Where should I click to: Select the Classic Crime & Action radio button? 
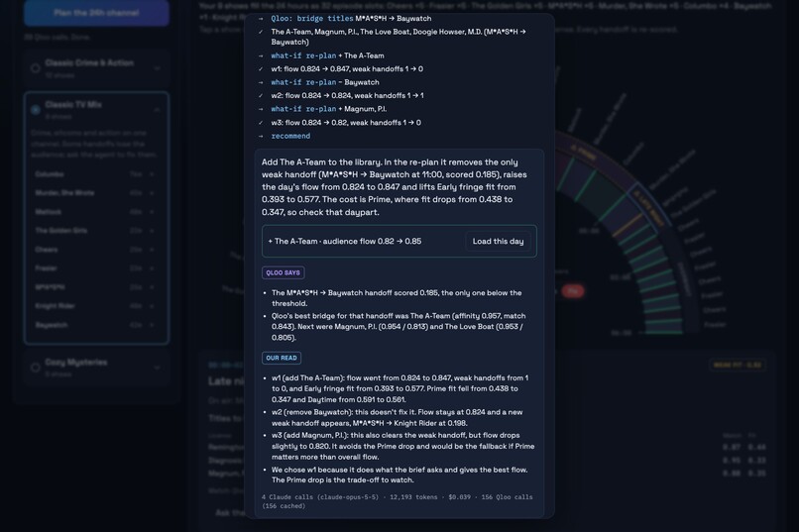(35, 68)
